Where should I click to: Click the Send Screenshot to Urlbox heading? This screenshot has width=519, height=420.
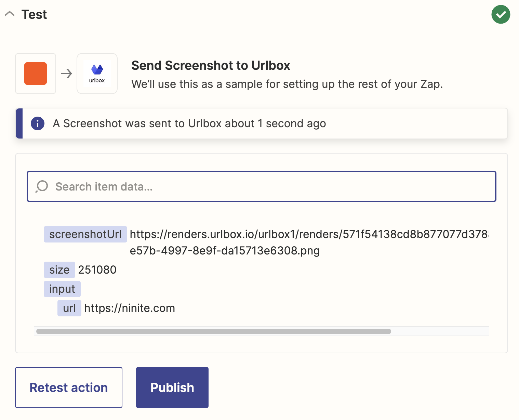211,65
